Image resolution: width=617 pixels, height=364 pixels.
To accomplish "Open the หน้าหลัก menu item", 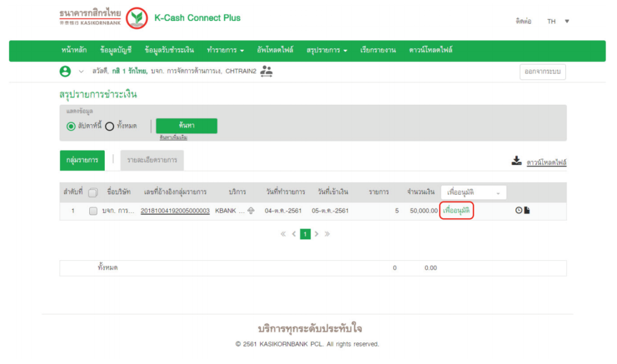I will (73, 50).
